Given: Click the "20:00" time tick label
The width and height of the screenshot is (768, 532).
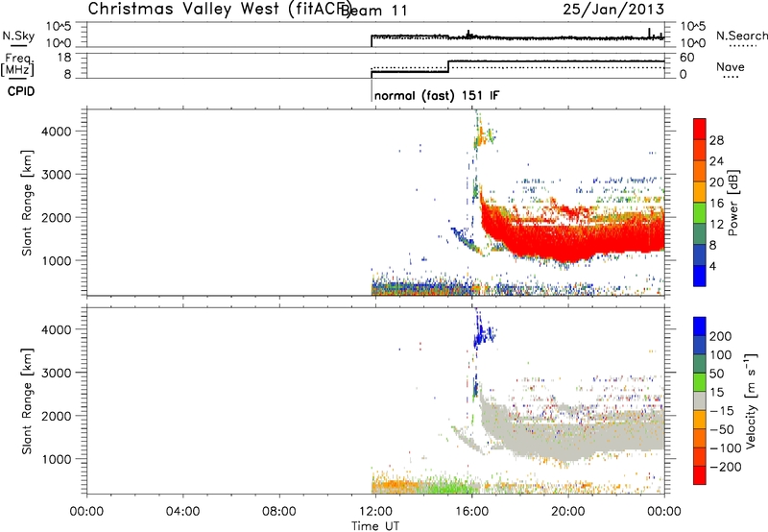Looking at the screenshot, I should 567,512.
